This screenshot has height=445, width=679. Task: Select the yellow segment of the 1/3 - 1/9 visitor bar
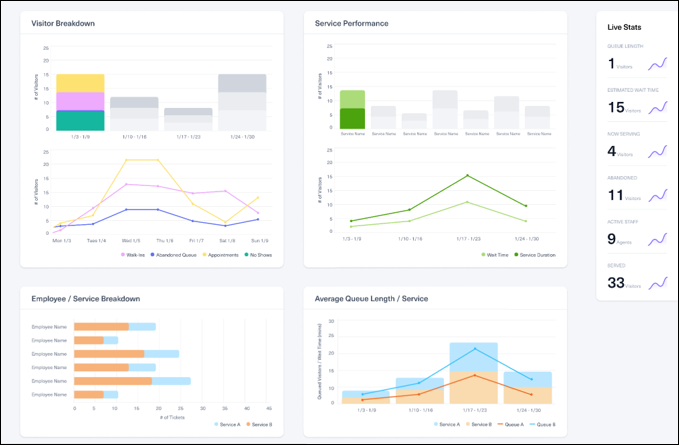[x=80, y=83]
